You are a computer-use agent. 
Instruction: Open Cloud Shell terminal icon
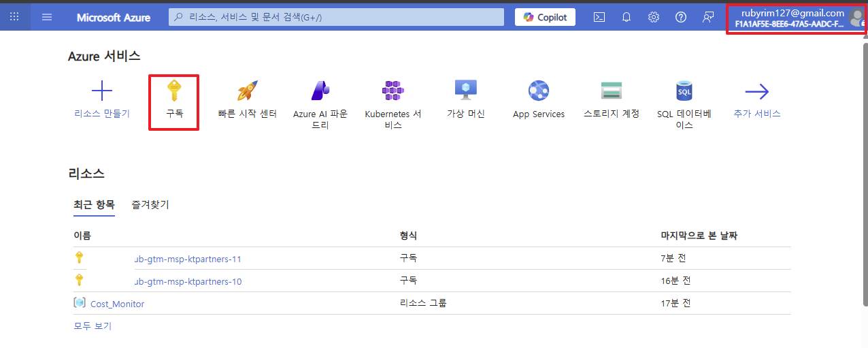pyautogui.click(x=599, y=17)
